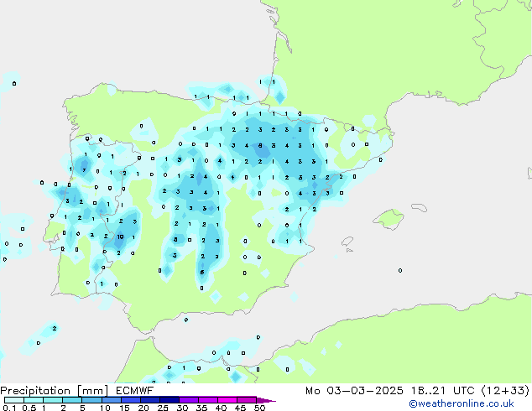The width and height of the screenshot is (532, 411).
Task: Click the 0.1–0.5 mm legend color box
Action: pos(14,400)
